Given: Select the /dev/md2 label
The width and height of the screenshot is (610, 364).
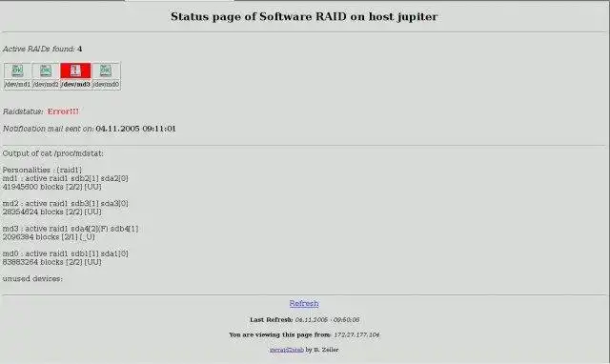Looking at the screenshot, I should click(x=46, y=85).
